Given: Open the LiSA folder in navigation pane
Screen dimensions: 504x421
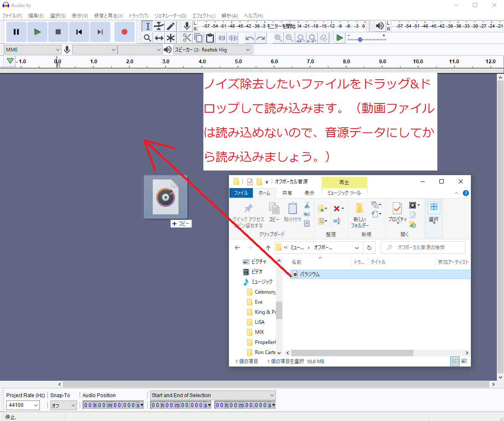Looking at the screenshot, I should click(260, 322).
